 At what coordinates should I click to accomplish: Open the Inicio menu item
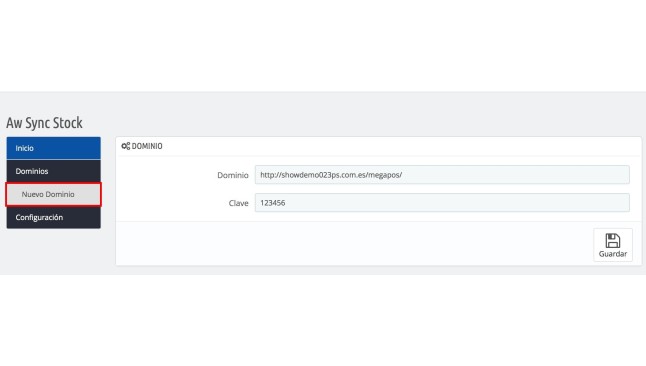click(54, 148)
